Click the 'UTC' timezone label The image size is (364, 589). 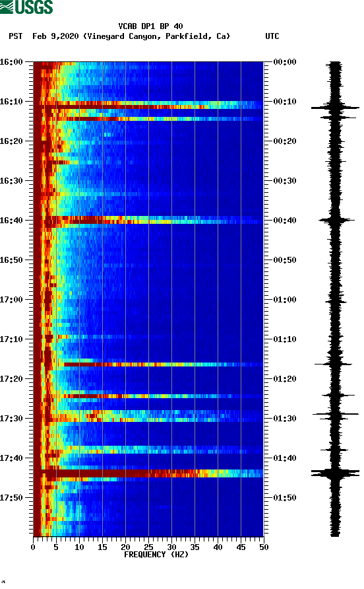pos(272,36)
